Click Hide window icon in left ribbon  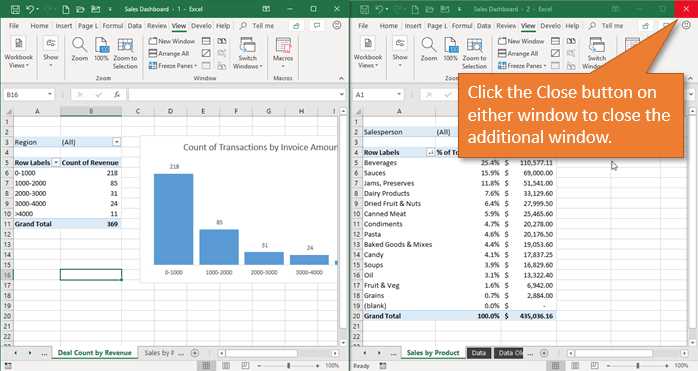pos(206,53)
